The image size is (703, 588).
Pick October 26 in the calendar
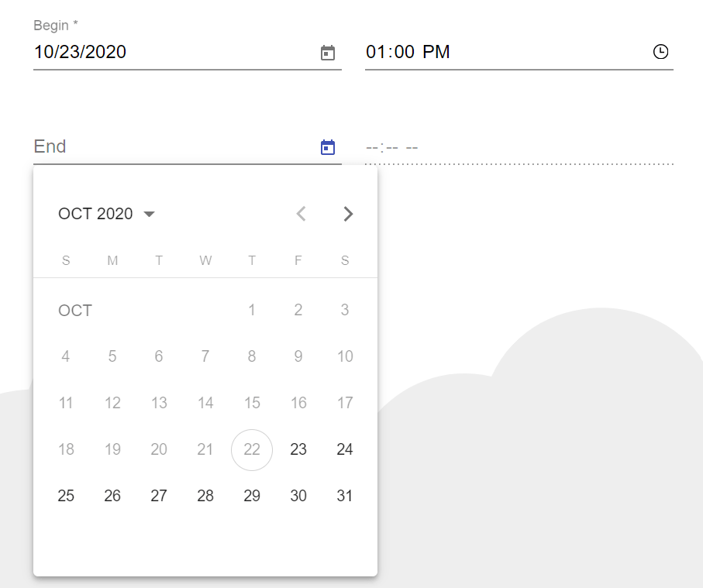click(x=112, y=496)
